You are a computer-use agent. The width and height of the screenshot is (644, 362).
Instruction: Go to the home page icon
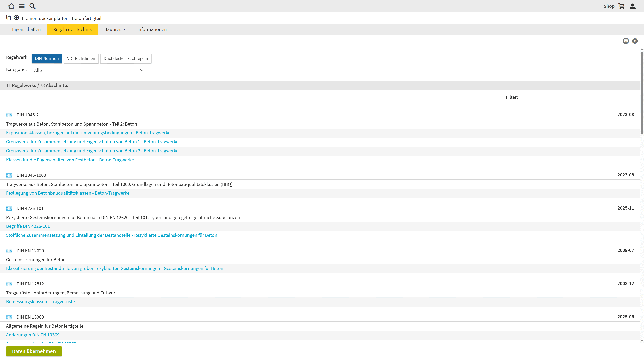point(11,6)
